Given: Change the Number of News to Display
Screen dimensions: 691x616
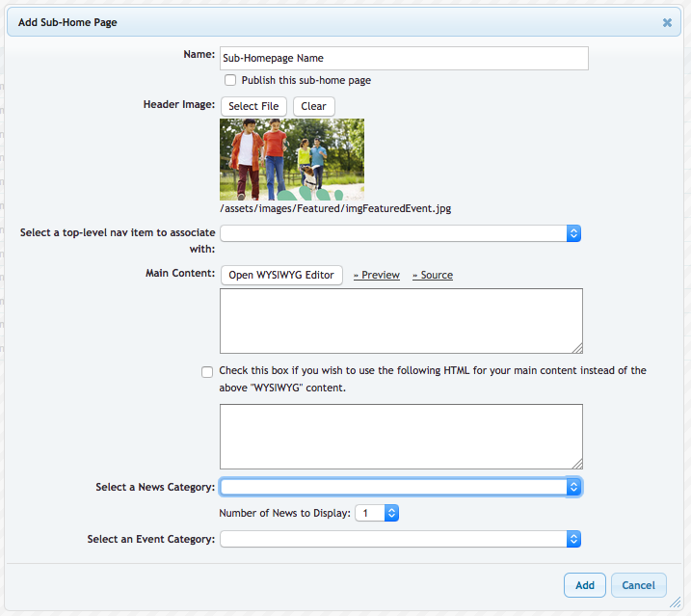Looking at the screenshot, I should point(376,514).
